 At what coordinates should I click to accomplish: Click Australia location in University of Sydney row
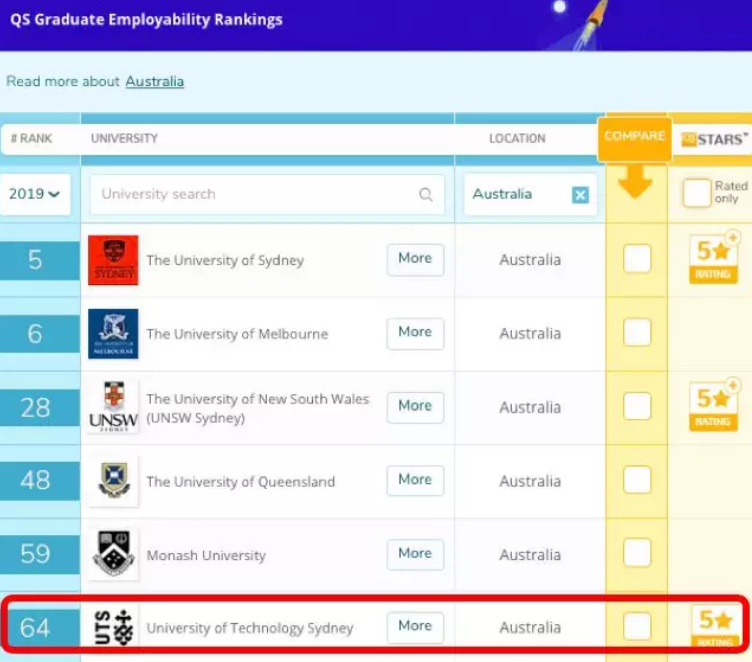click(x=530, y=260)
